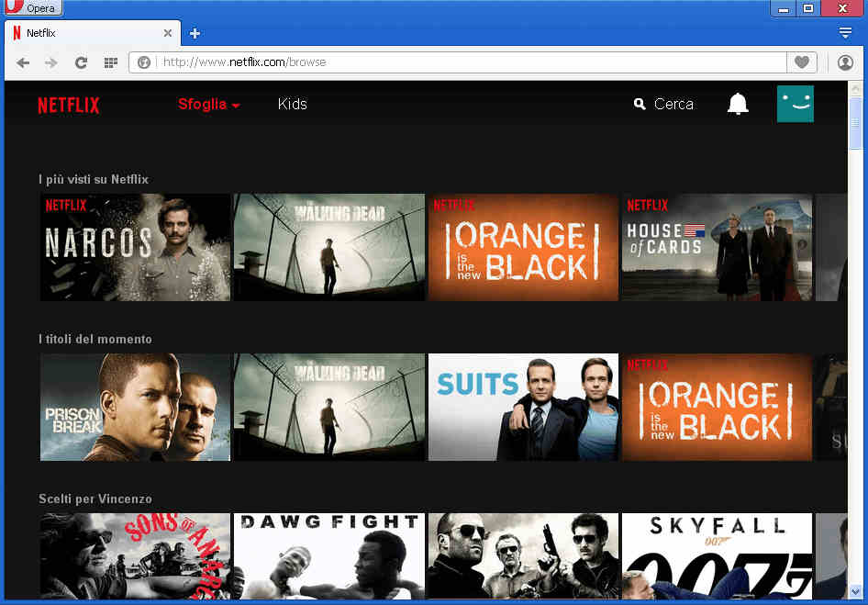Click 'I titoli del momento' heading
This screenshot has width=868, height=605.
pyautogui.click(x=95, y=339)
